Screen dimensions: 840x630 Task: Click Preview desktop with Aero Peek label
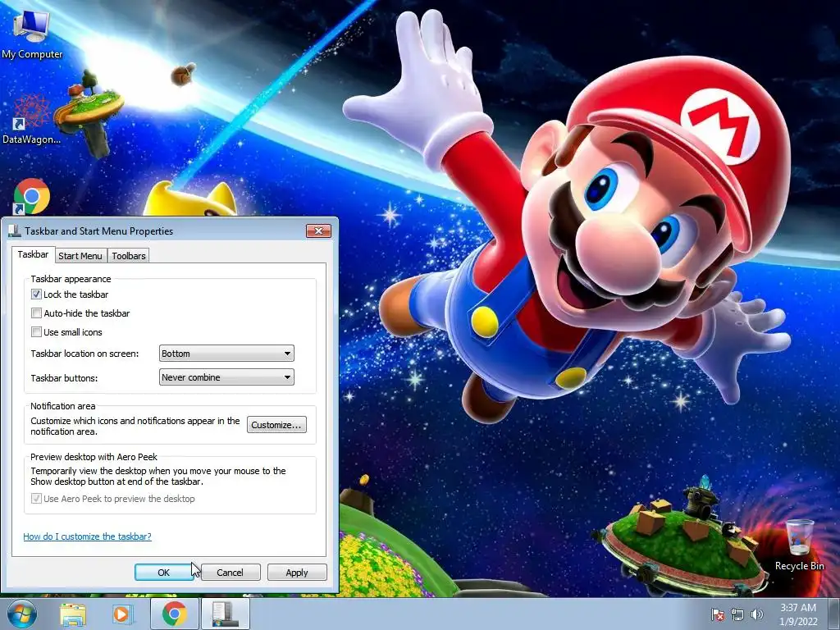(x=94, y=457)
